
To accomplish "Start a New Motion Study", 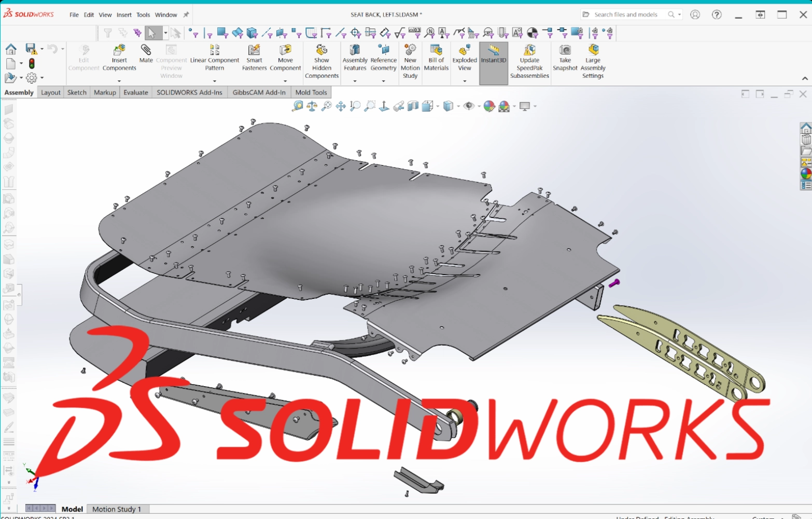I will click(x=410, y=61).
